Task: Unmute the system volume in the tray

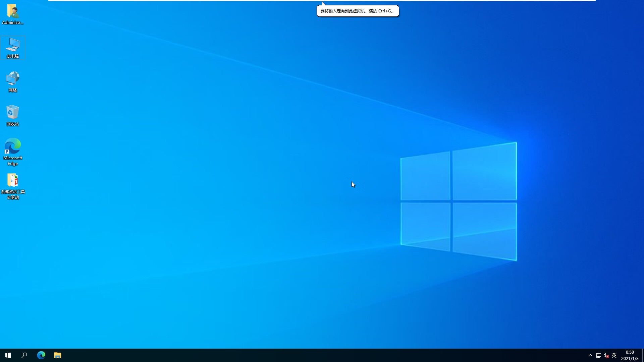Action: coord(606,355)
